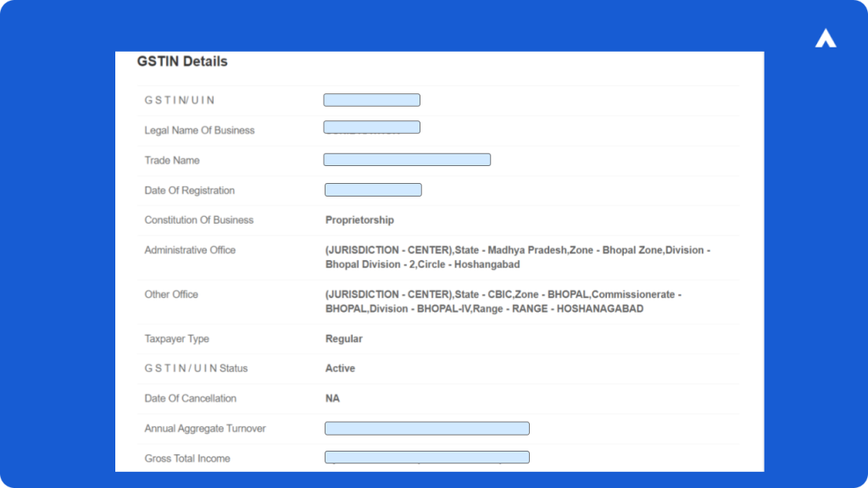
Task: Select the 'Administrative Office' label
Action: tap(190, 250)
